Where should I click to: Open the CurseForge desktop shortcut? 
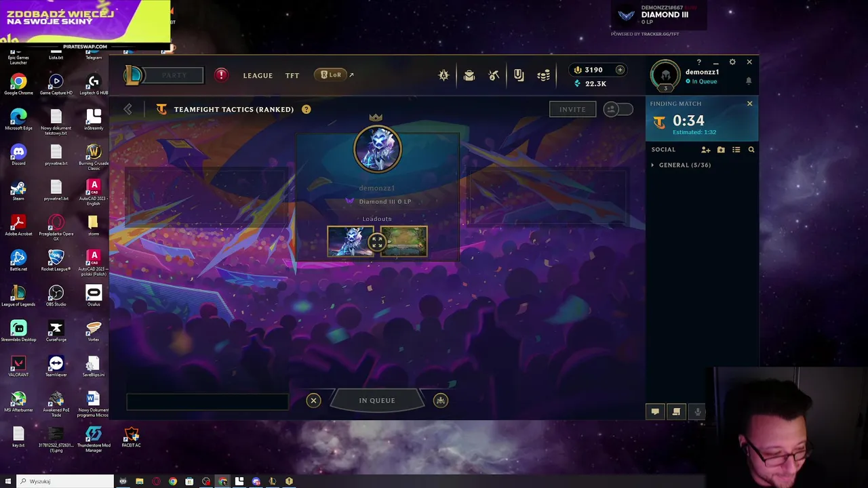click(56, 330)
